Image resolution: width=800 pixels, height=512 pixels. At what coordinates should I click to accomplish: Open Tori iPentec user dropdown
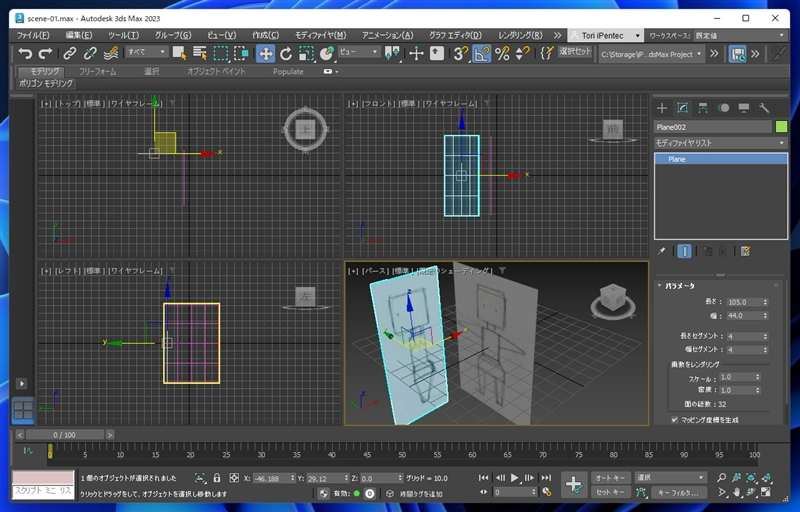(605, 35)
